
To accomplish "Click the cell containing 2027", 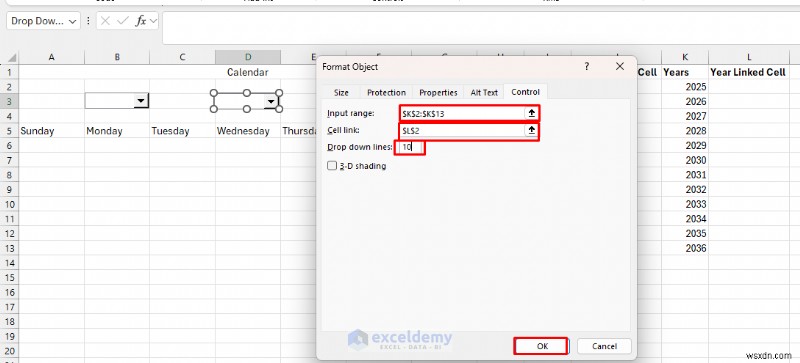I will (685, 116).
